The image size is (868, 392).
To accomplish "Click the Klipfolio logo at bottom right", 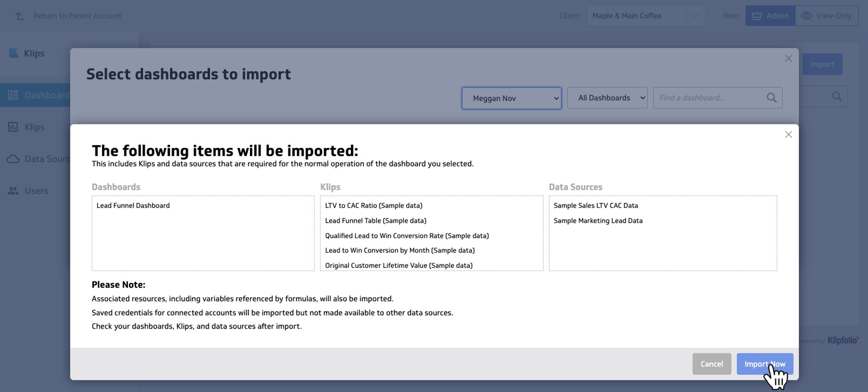I will [843, 340].
